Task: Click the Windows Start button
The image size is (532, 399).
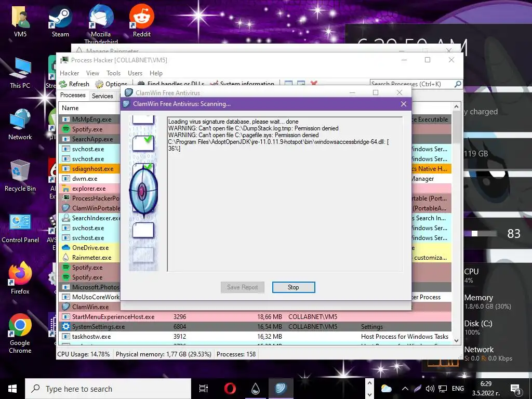Action: click(12, 389)
